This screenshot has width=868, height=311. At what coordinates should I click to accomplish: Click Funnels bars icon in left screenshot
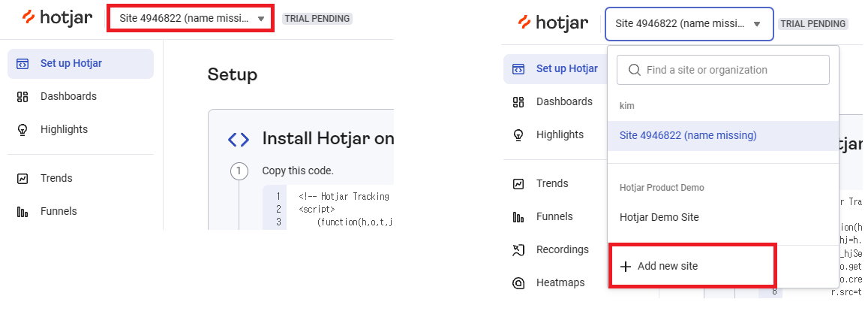point(23,212)
